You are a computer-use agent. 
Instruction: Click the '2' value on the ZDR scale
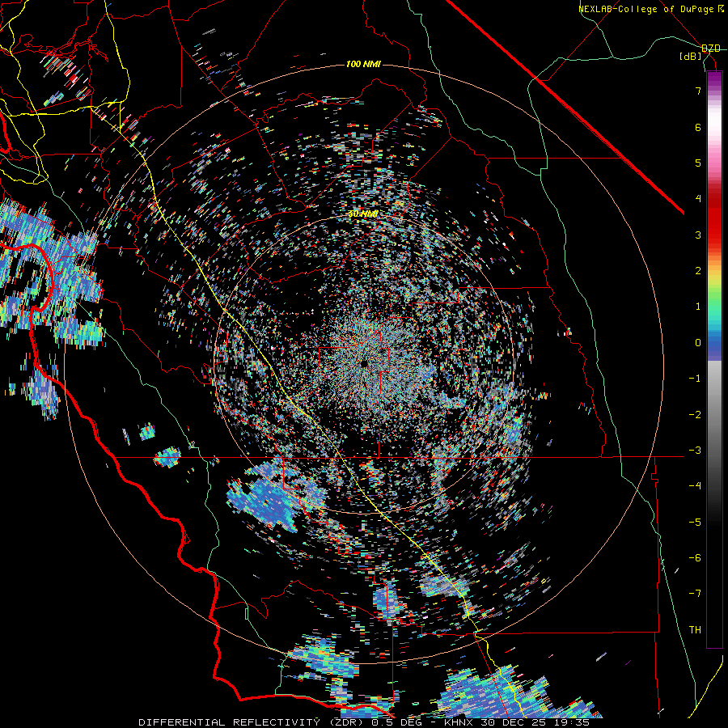698,271
